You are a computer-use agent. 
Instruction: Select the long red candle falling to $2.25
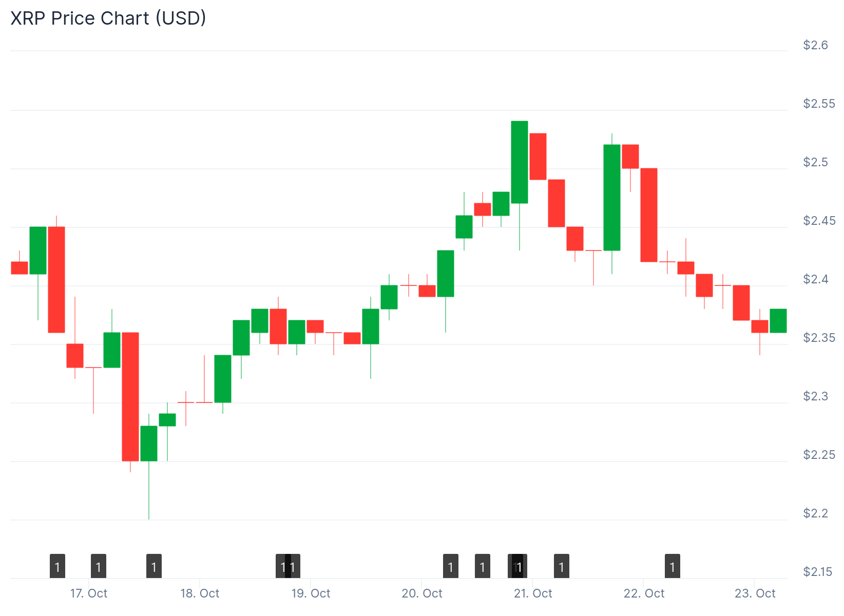point(130,396)
